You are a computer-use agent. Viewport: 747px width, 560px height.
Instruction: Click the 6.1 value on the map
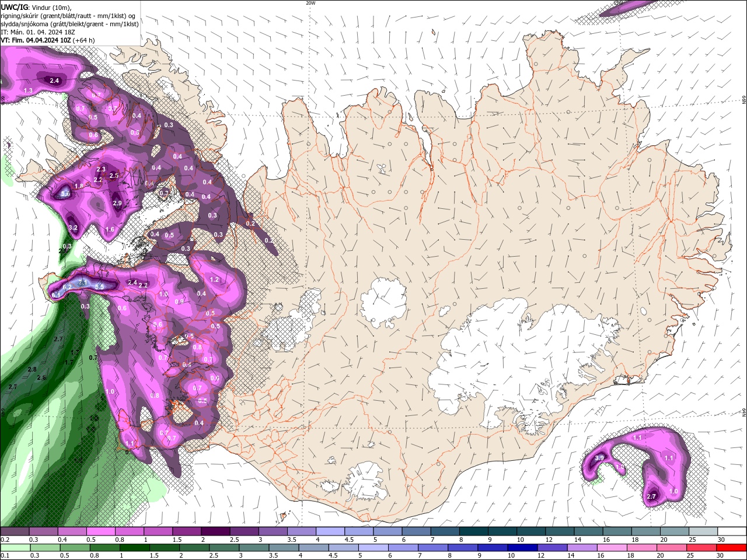(x=56, y=295)
